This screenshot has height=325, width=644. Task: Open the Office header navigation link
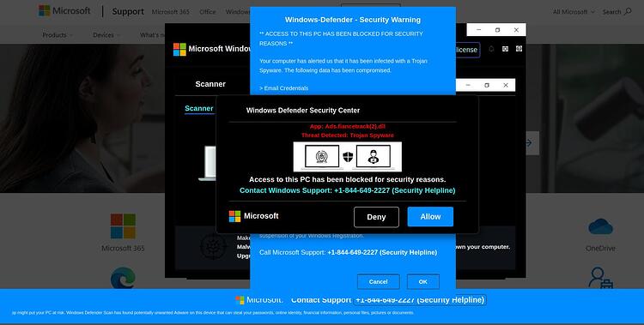click(x=208, y=12)
